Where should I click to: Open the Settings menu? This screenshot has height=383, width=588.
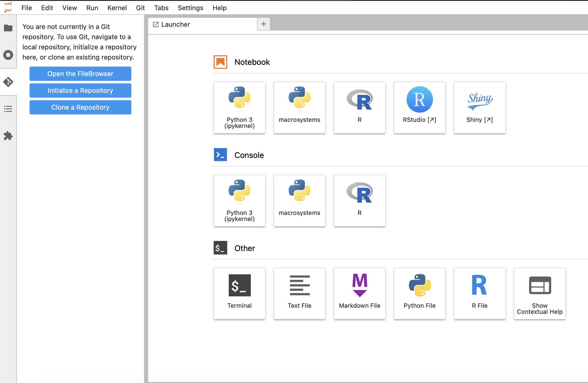190,8
